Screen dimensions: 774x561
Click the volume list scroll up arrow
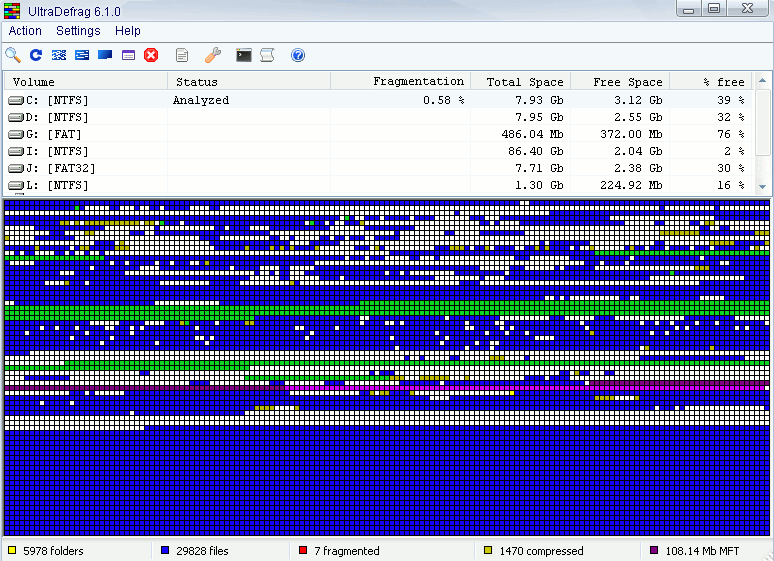point(763,80)
